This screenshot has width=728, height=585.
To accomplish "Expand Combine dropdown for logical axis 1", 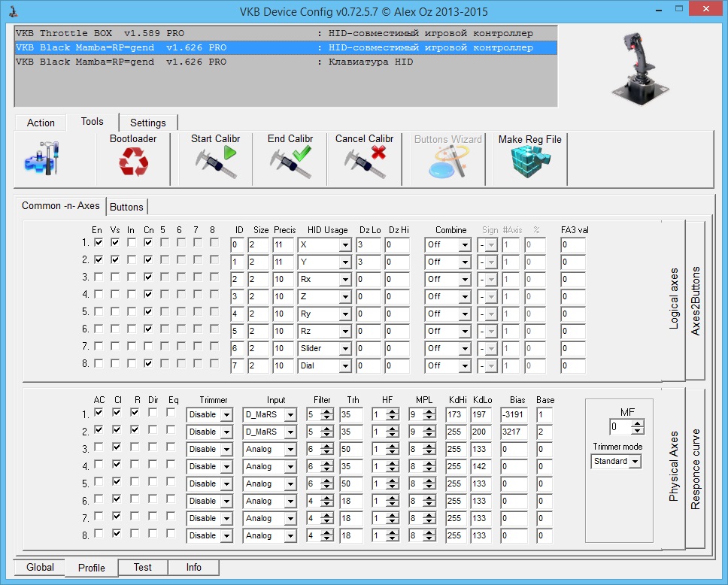I will [465, 244].
